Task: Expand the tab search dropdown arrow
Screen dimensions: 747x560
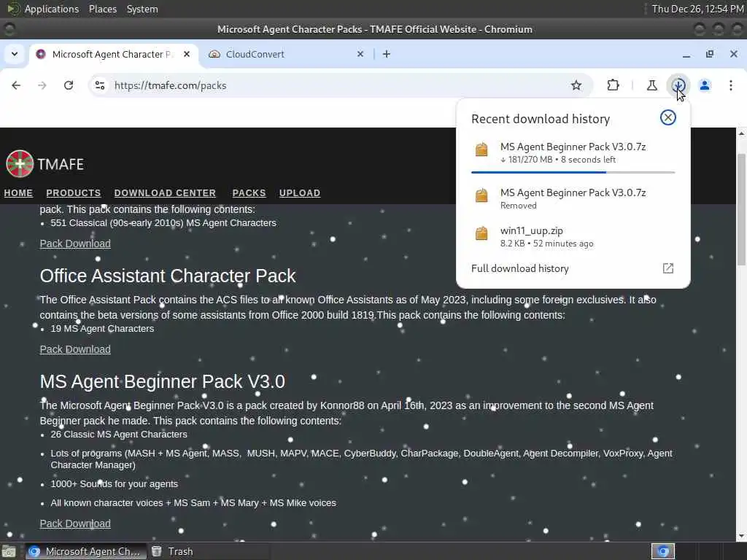Action: (x=15, y=54)
